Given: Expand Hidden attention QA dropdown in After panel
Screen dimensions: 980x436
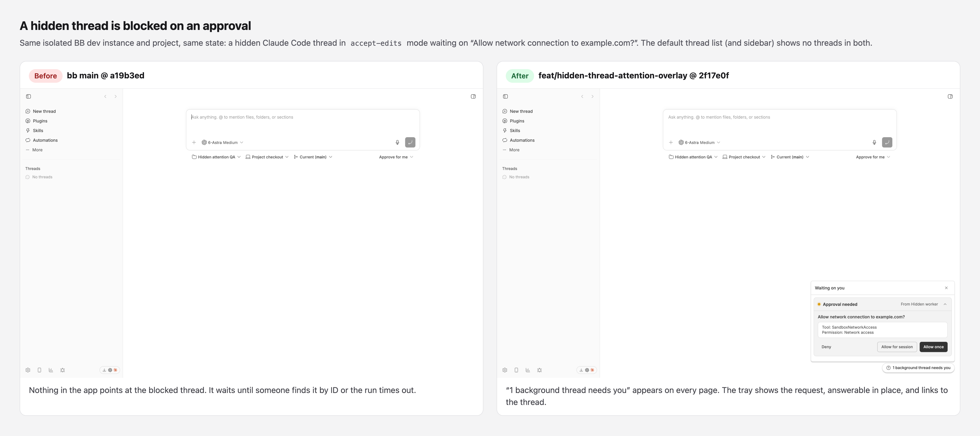Looking at the screenshot, I should 693,157.
